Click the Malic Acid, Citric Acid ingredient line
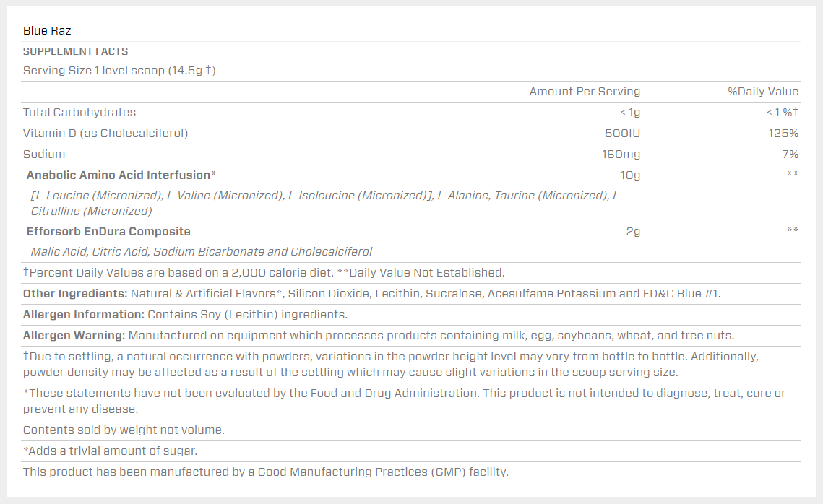 pyautogui.click(x=201, y=251)
